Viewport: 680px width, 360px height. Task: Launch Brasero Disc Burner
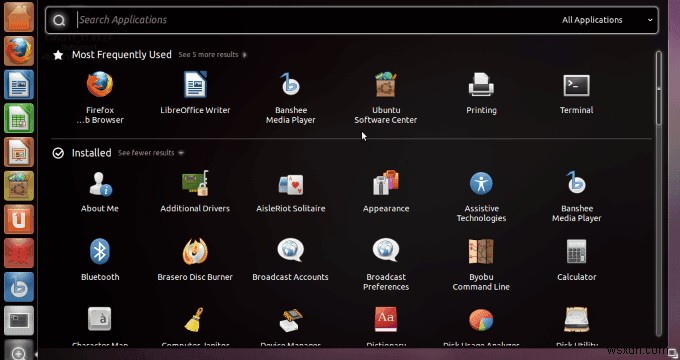[195, 260]
